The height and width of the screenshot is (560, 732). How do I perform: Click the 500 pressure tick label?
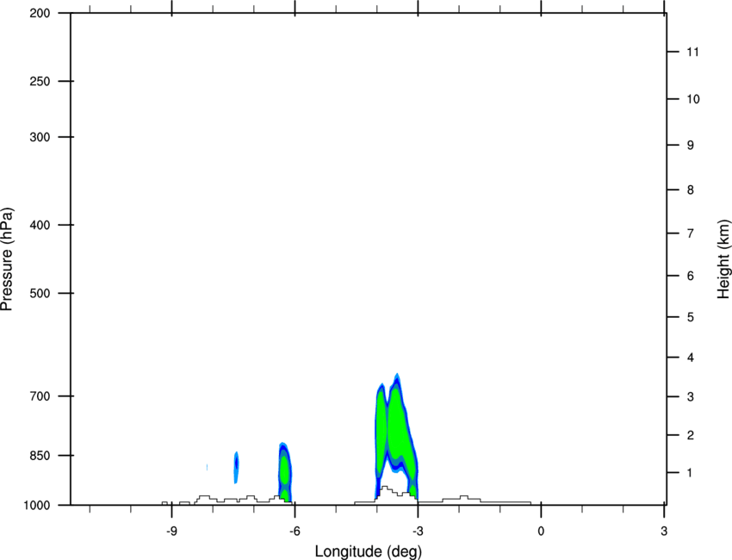pos(40,293)
